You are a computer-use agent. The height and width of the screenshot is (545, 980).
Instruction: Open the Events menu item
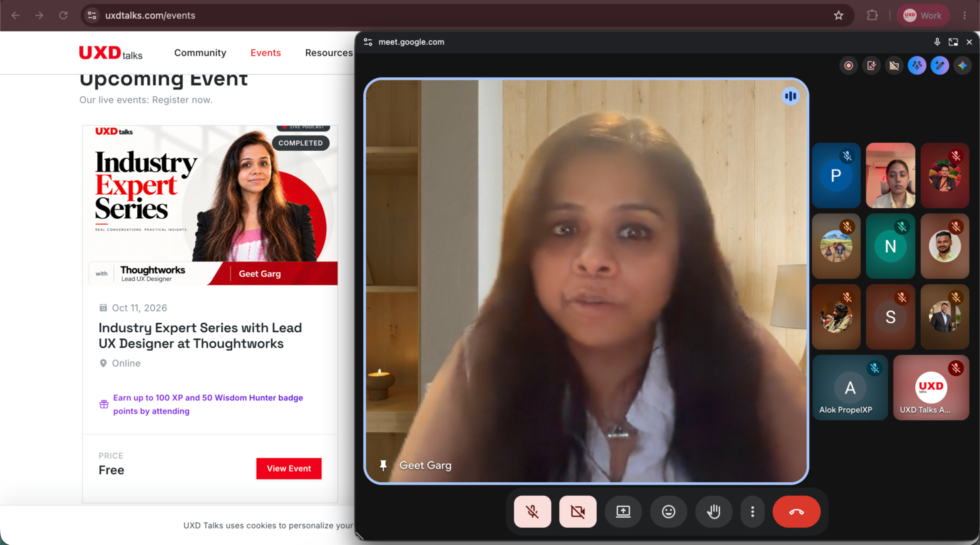coord(265,53)
